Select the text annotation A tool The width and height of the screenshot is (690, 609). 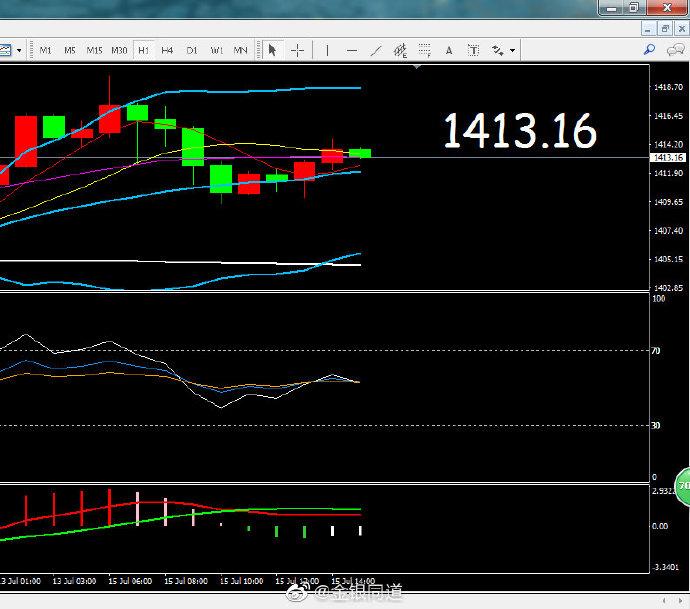449,51
